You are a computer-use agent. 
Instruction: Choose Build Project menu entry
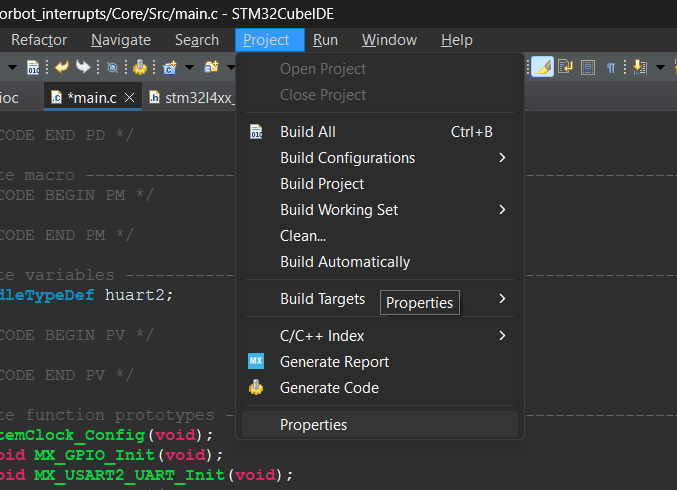pyautogui.click(x=380, y=184)
